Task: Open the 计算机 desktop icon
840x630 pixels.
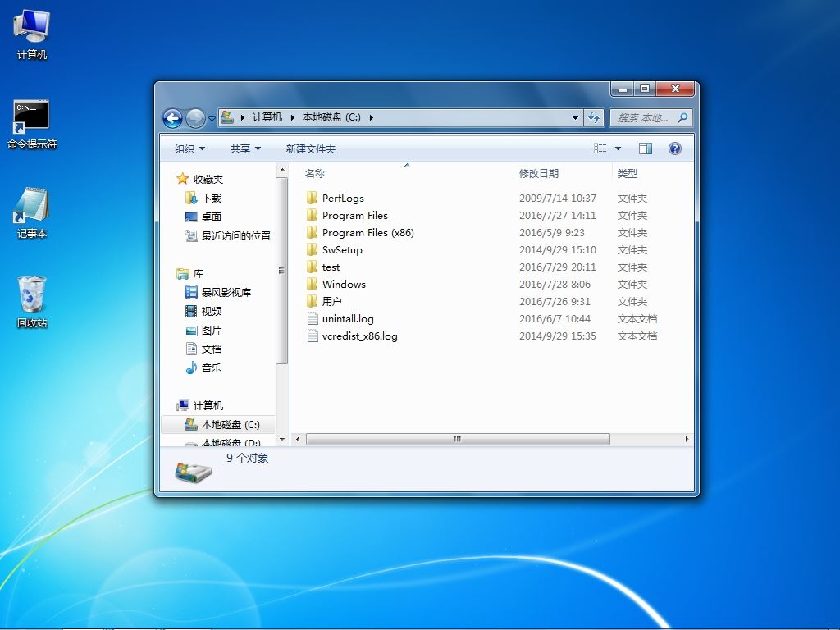Action: point(32,34)
